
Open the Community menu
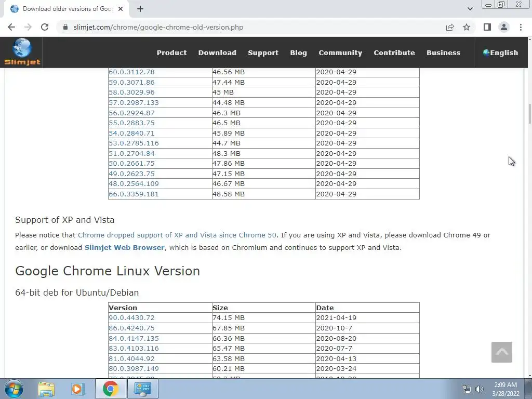pos(340,52)
